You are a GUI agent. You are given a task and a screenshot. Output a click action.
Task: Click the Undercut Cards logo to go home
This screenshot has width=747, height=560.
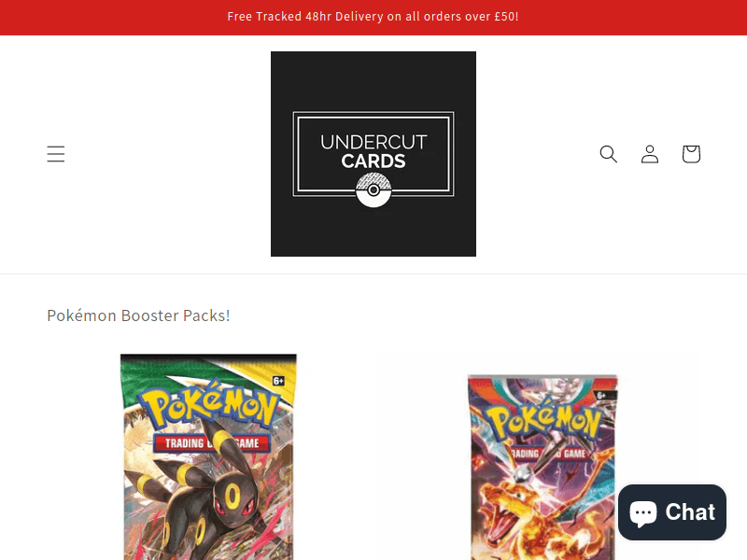point(373,154)
